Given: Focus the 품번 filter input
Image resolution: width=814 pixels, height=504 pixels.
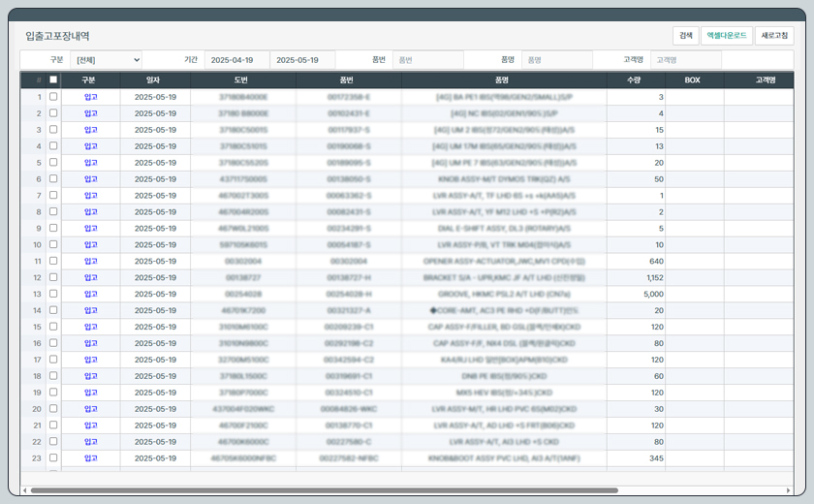Looking at the screenshot, I should tap(428, 60).
